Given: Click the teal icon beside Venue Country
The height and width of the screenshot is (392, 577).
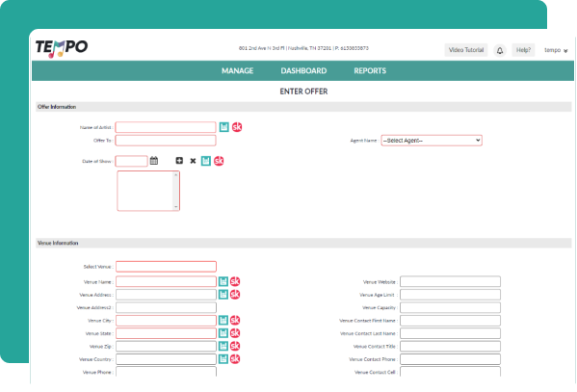Looking at the screenshot, I should [223, 359].
